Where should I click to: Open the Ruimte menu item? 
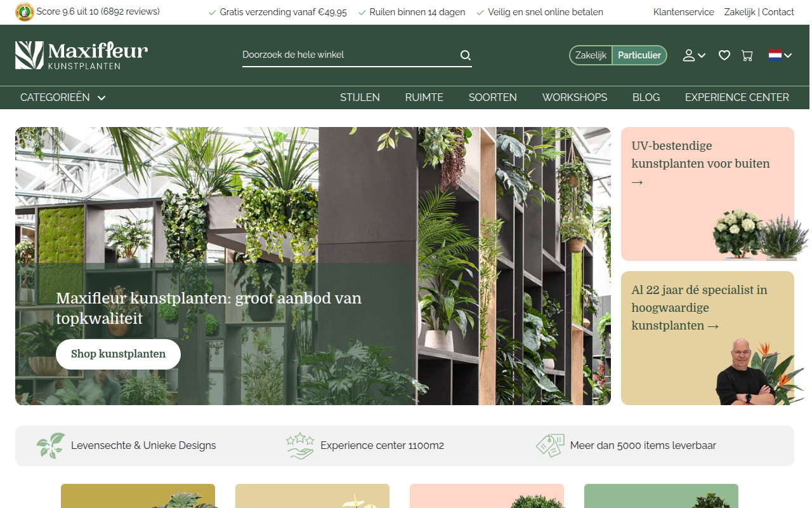pos(424,97)
